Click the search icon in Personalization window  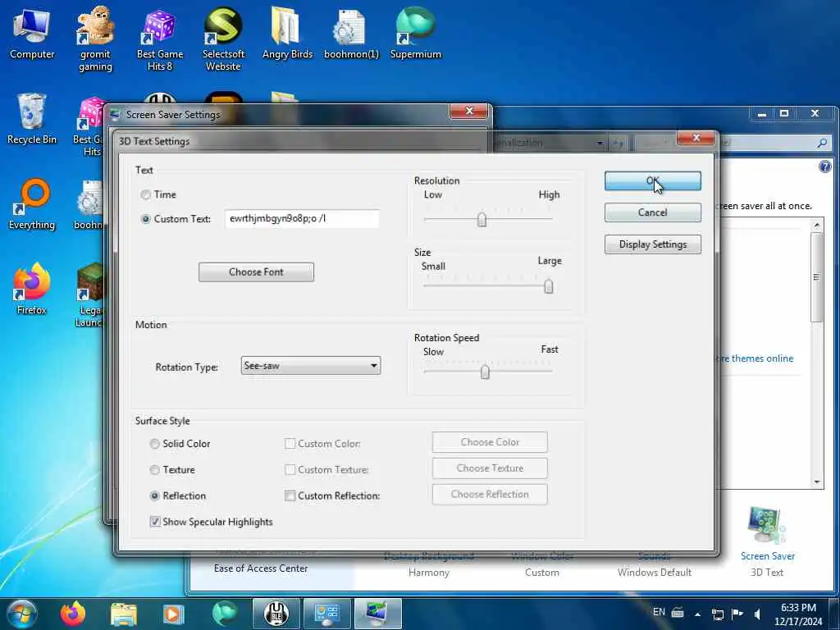coord(822,143)
